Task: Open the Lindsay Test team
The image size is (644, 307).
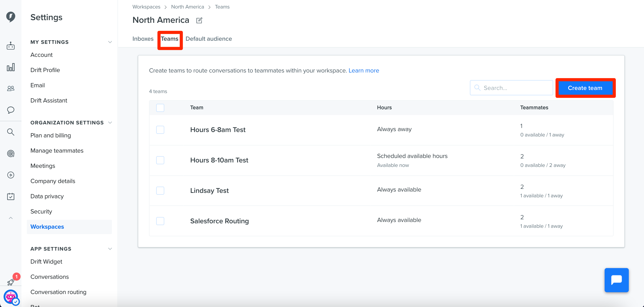Action: point(209,190)
